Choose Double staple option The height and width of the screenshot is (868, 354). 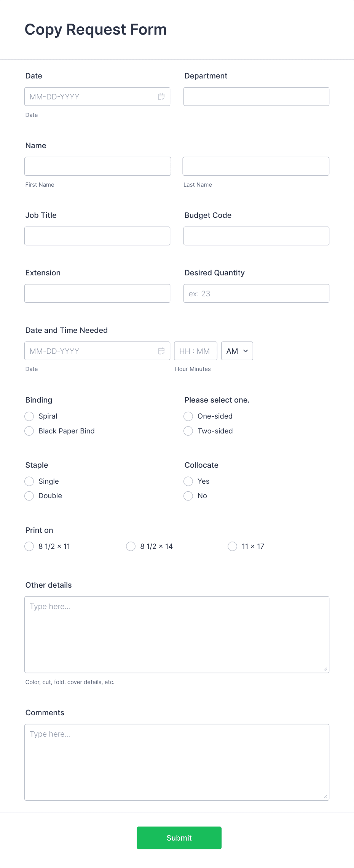click(x=29, y=496)
